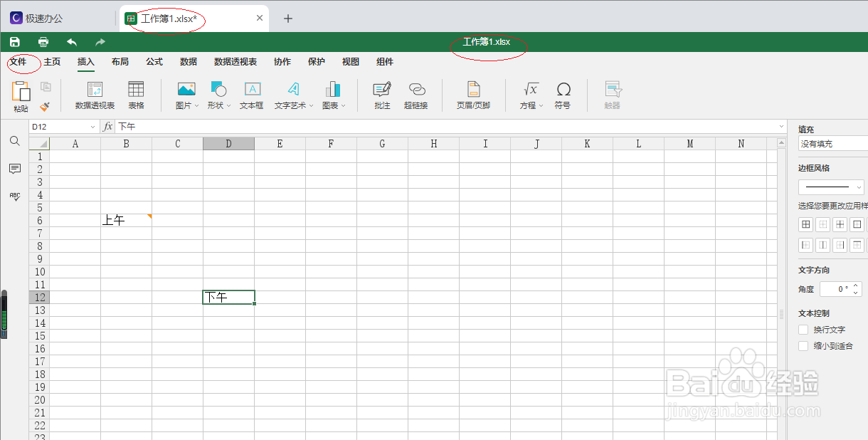Insert a special character via 符号 icon
Image resolution: width=868 pixels, height=440 pixels.
click(x=563, y=94)
